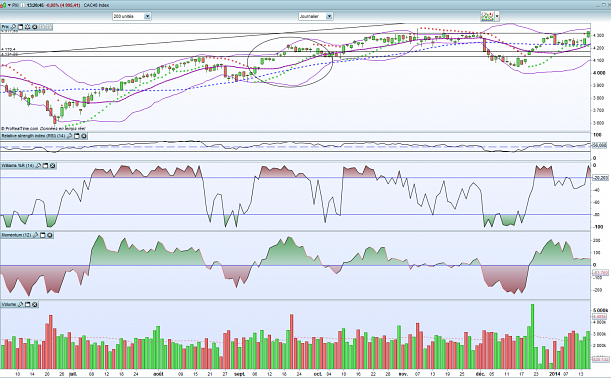The image size is (611, 378).
Task: Click the août date axis label
Action: pyautogui.click(x=158, y=374)
